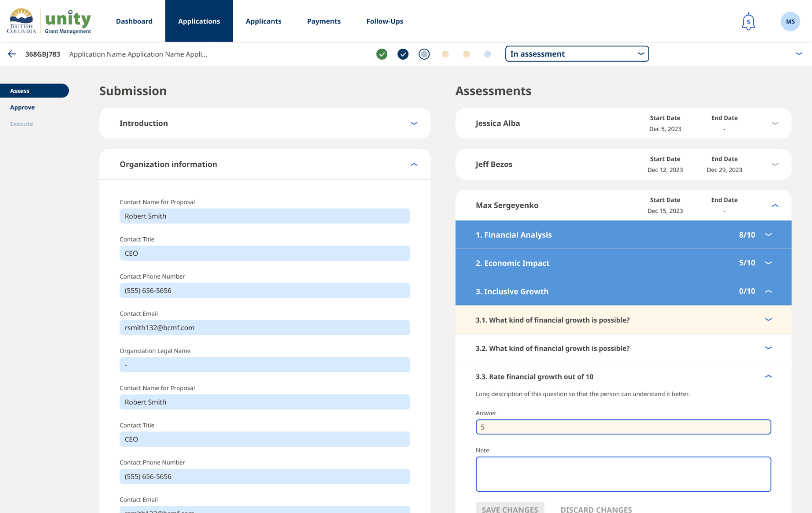The height and width of the screenshot is (513, 812).
Task: Select the Applications tab
Action: click(199, 21)
